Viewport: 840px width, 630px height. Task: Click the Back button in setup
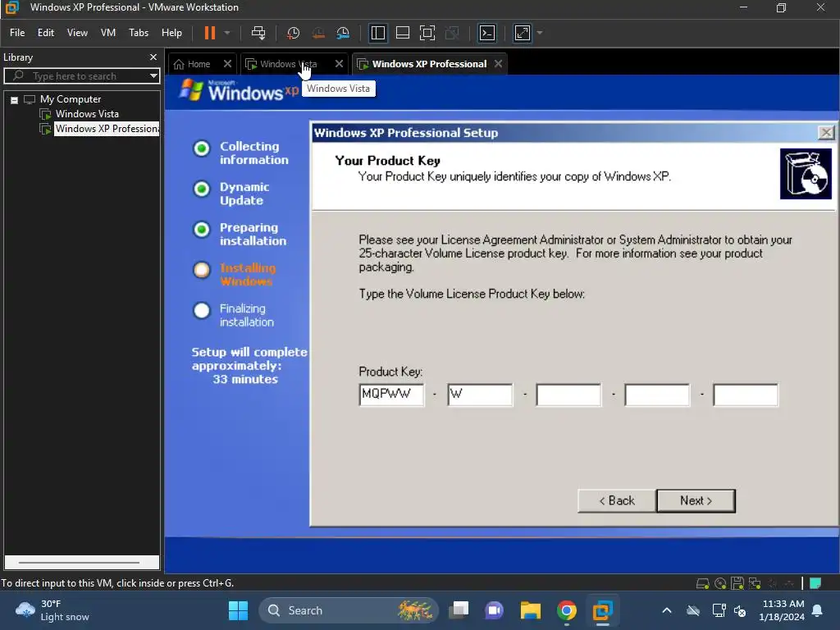point(617,501)
